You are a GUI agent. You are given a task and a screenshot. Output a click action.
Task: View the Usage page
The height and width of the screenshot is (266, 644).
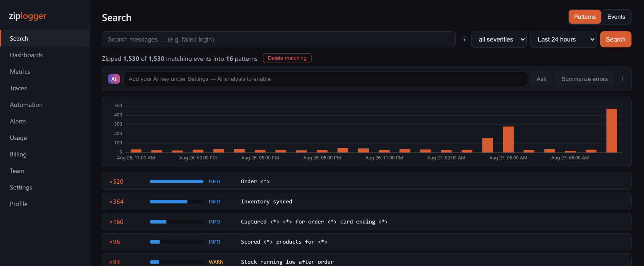pos(45,138)
